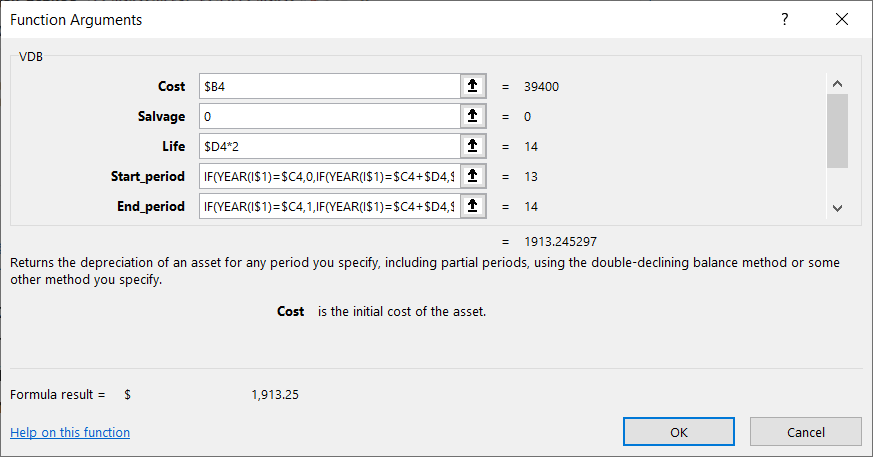Close the Function Arguments dialog

(842, 19)
